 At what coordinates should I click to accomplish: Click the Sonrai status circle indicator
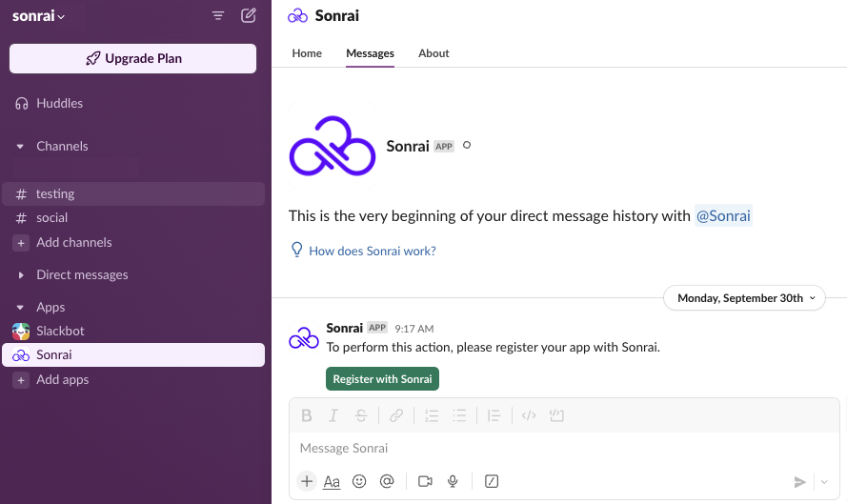coord(467,146)
